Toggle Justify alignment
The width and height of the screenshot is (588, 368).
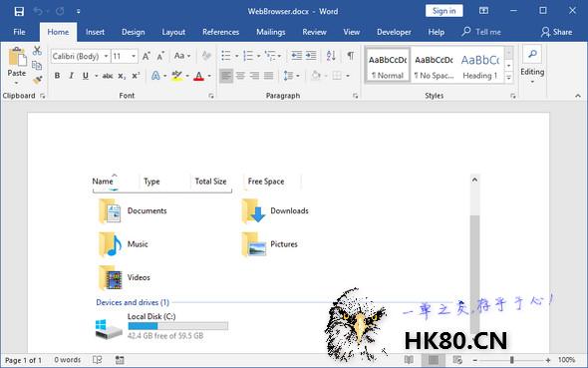pyautogui.click(x=268, y=76)
